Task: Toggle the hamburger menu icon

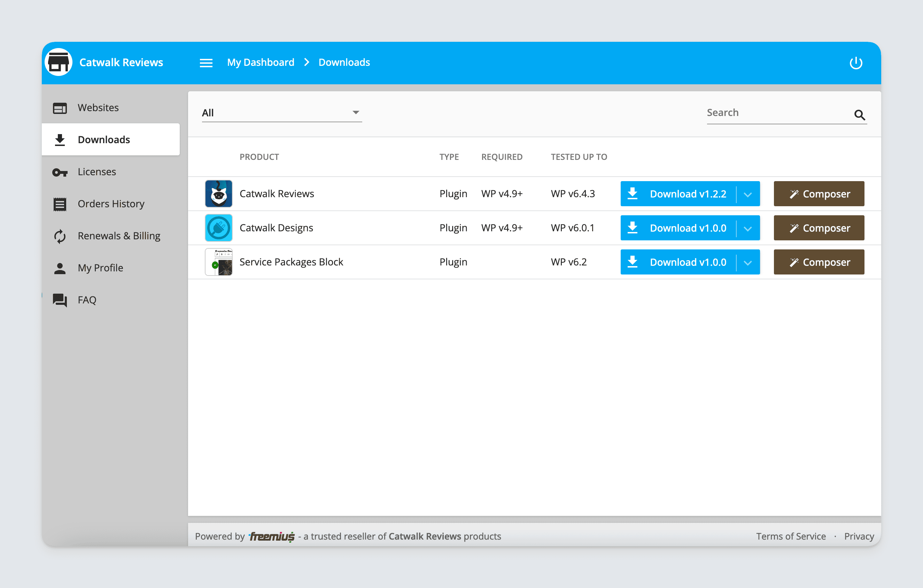Action: 206,62
